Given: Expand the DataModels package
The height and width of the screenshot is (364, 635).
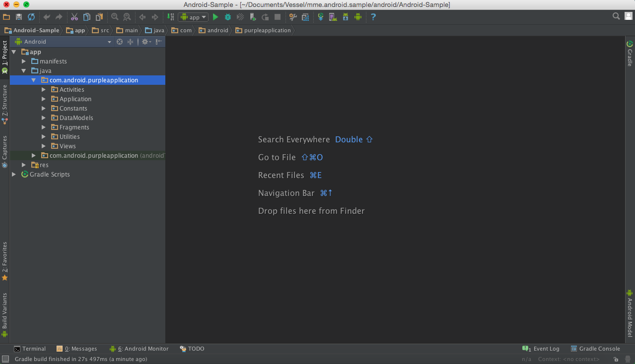Looking at the screenshot, I should (x=44, y=118).
